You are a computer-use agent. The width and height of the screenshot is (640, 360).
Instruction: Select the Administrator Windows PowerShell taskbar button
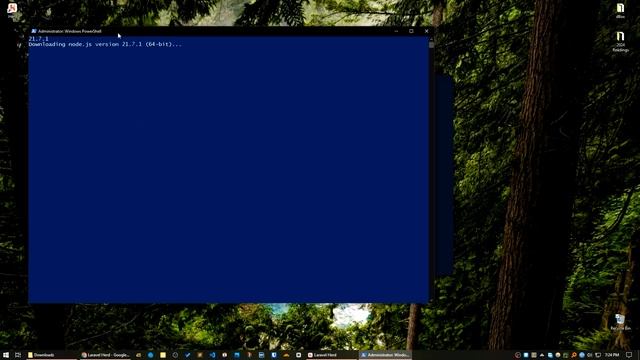coord(385,355)
